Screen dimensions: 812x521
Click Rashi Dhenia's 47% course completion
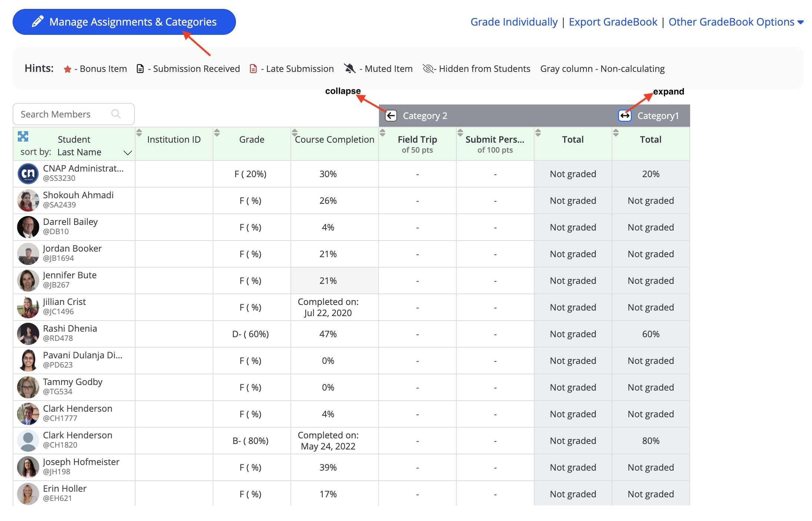point(328,334)
